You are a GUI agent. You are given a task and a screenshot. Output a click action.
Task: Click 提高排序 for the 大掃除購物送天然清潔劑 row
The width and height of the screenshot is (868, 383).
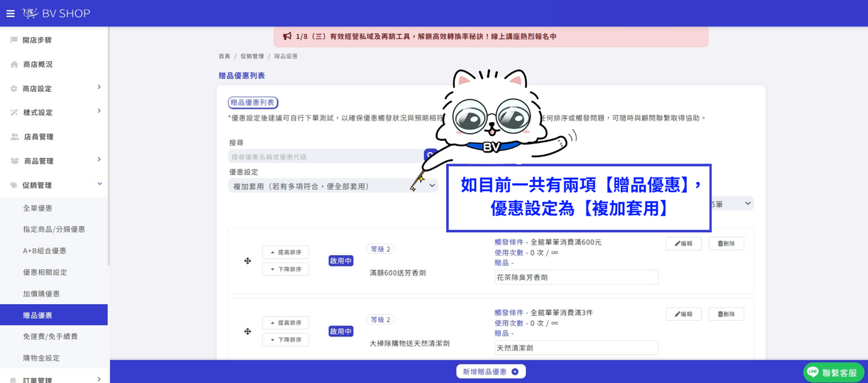click(x=286, y=323)
